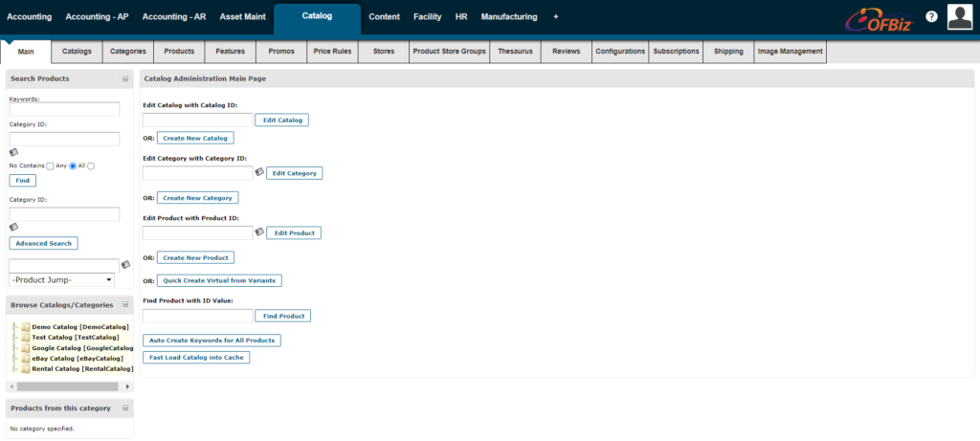Click the Demo Catalog folder icon

(25, 327)
